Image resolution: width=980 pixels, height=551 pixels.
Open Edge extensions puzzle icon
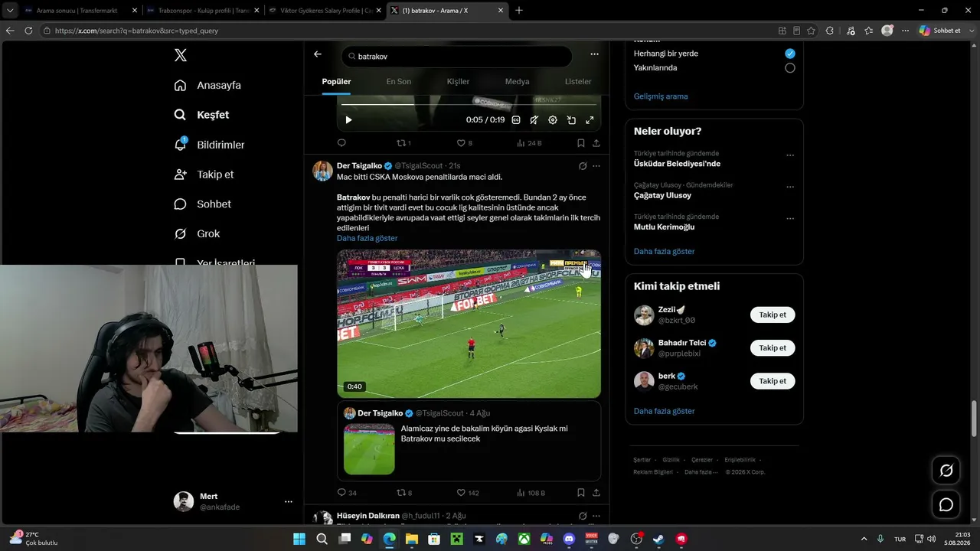click(830, 31)
